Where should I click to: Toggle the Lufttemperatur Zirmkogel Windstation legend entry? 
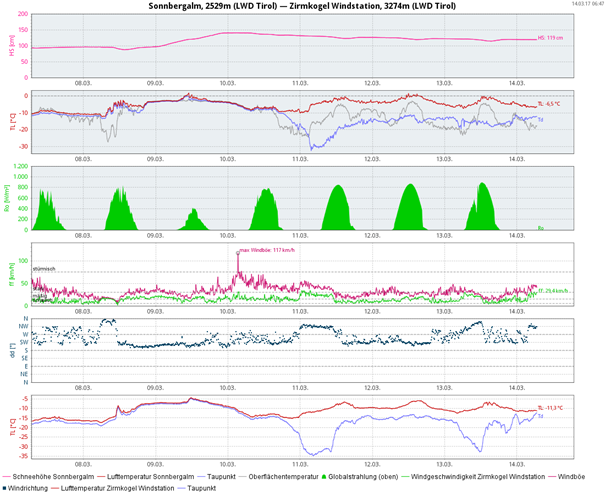tap(113, 488)
